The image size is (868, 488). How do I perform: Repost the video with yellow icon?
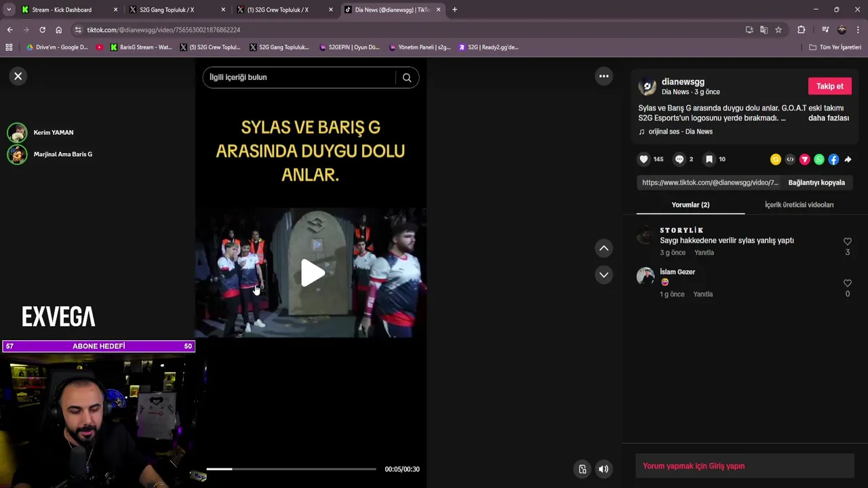click(776, 159)
